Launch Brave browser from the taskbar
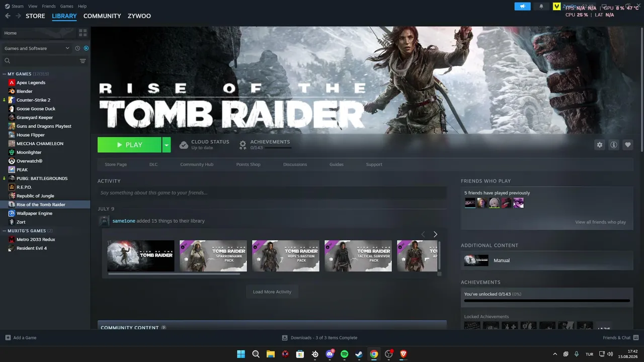 (x=403, y=354)
